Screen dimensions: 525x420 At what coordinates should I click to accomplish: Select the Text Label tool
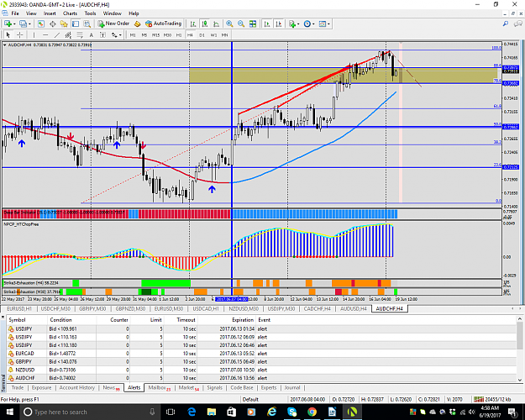tap(102, 34)
